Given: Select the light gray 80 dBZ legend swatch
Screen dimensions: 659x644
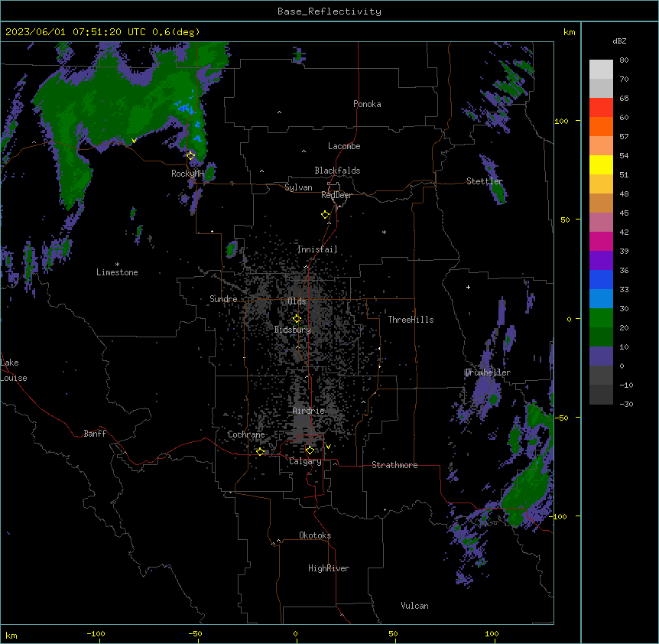Looking at the screenshot, I should click(x=601, y=69).
